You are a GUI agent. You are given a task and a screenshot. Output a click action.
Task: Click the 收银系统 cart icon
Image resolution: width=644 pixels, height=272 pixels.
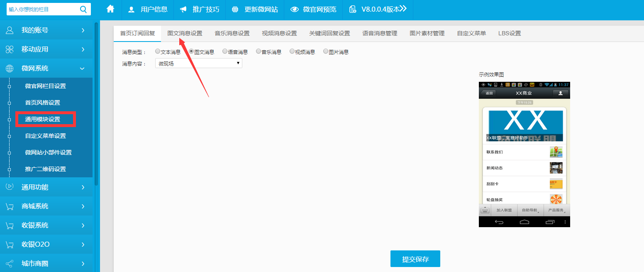[x=10, y=225]
